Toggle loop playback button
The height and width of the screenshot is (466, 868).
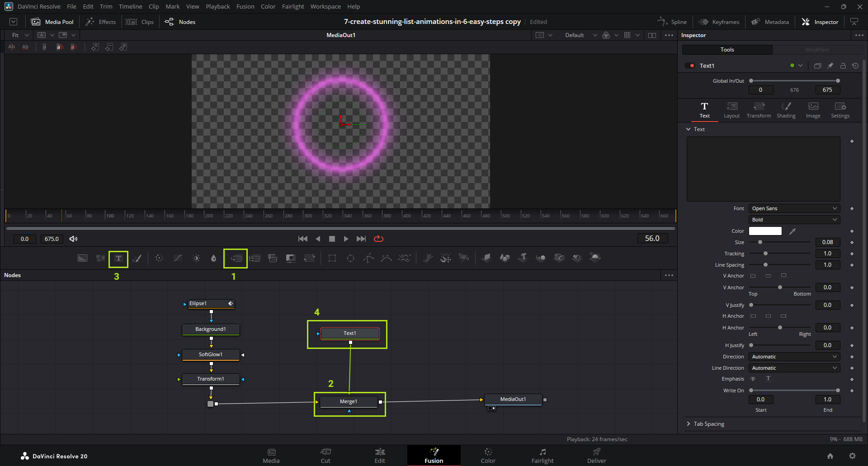pos(378,239)
